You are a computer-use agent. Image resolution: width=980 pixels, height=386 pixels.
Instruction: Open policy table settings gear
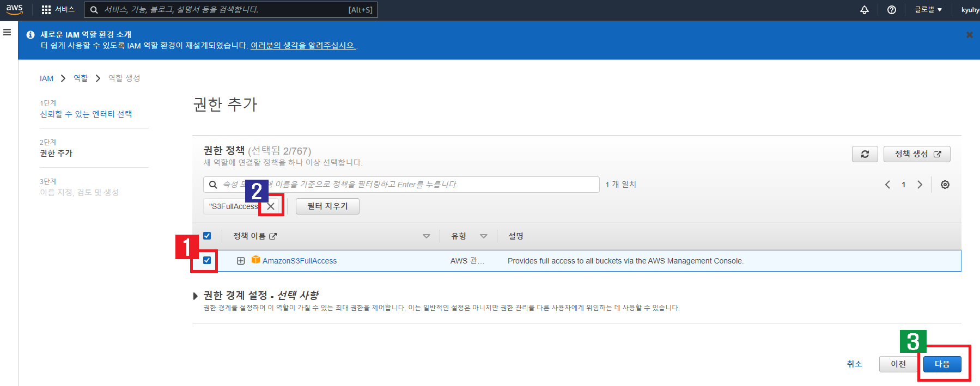point(945,185)
